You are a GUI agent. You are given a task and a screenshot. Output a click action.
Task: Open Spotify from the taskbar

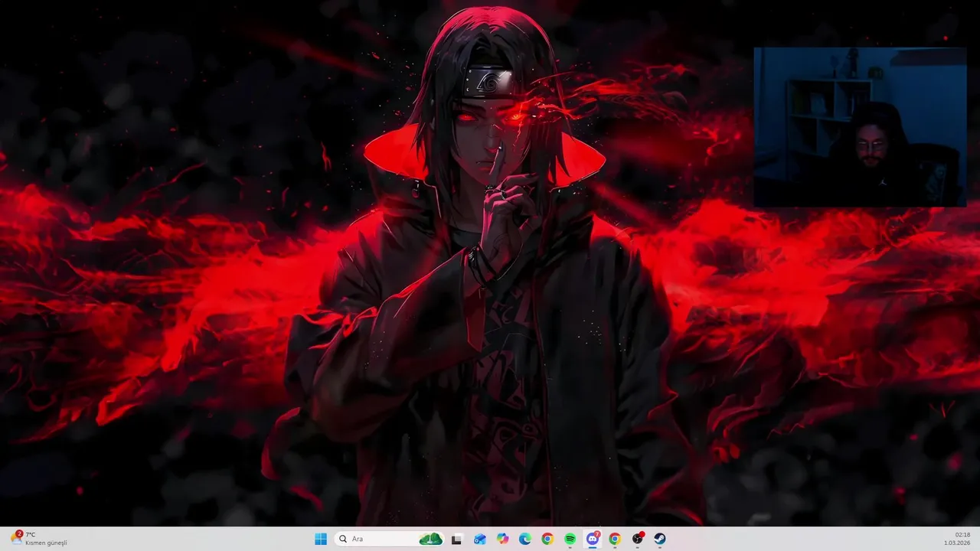point(570,539)
